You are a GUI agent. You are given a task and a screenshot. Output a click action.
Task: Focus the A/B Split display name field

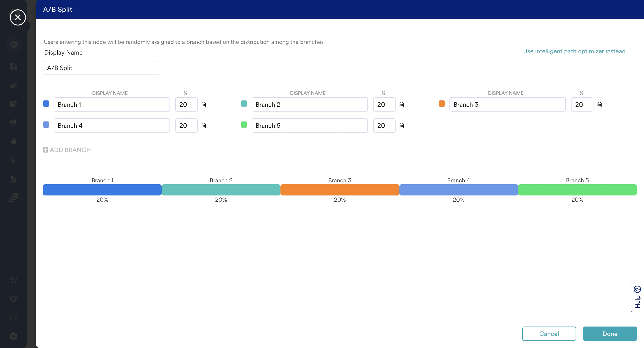pos(101,68)
